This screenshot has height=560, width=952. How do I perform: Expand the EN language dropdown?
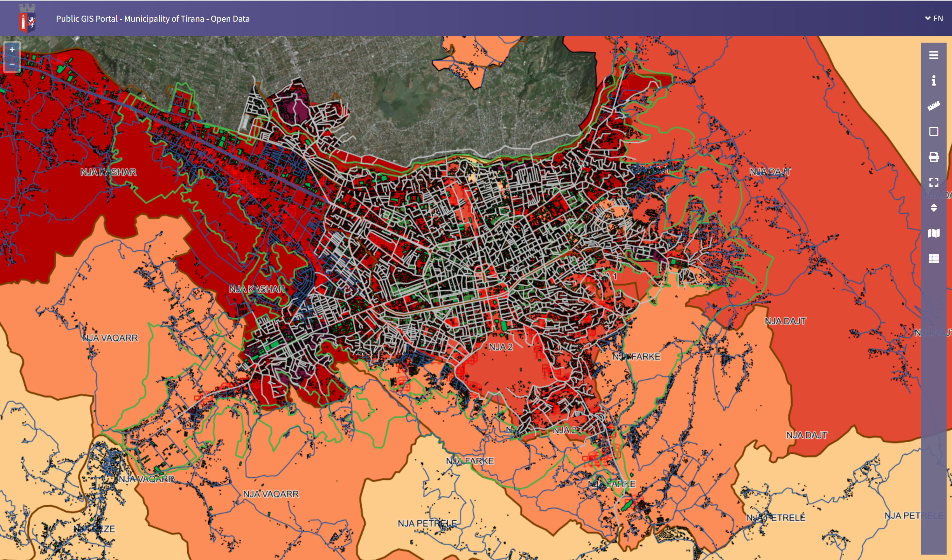tap(934, 18)
